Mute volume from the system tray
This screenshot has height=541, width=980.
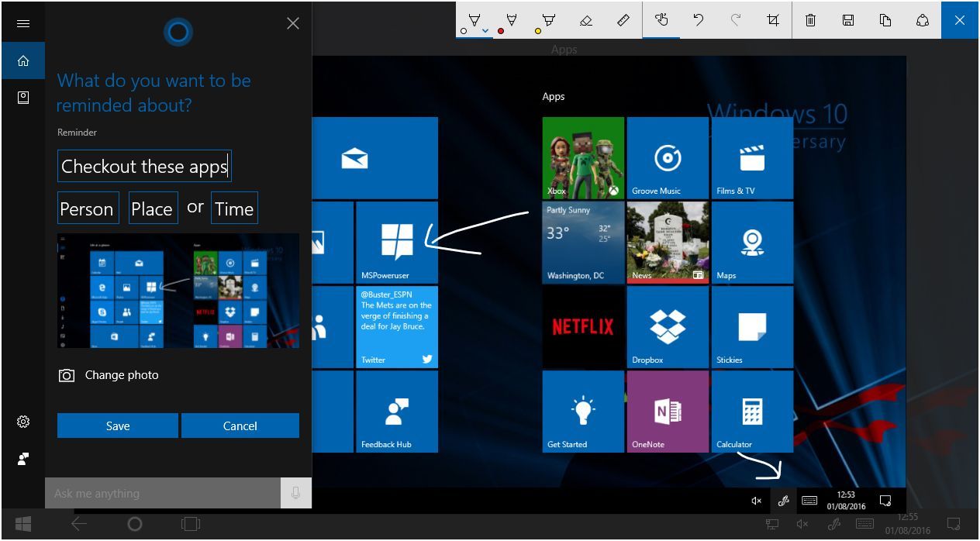756,501
